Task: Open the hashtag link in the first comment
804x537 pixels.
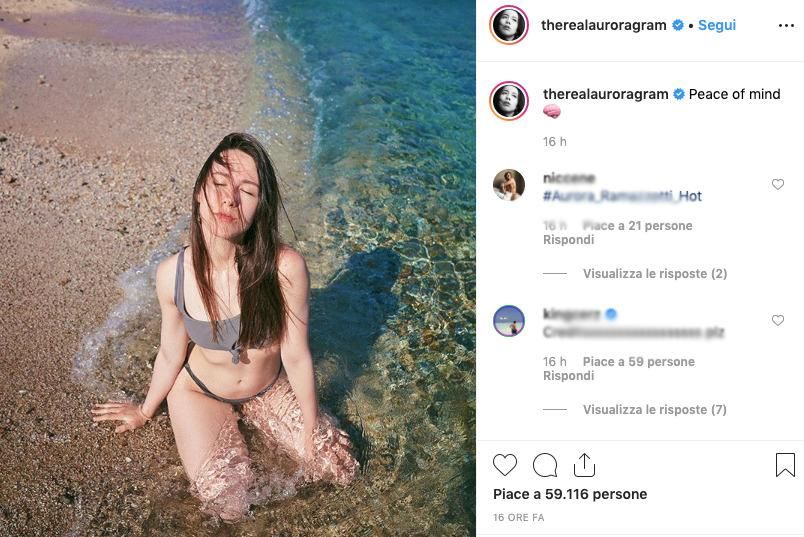Action: click(x=622, y=196)
